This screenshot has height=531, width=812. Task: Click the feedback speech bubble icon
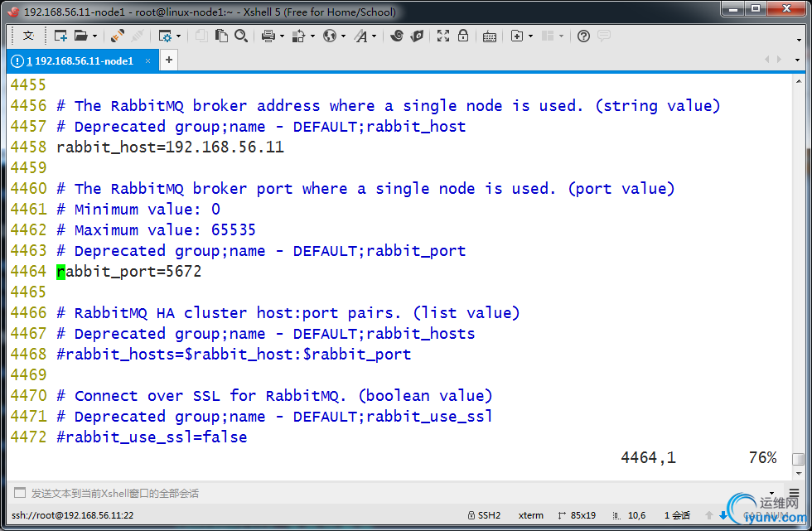tap(604, 36)
